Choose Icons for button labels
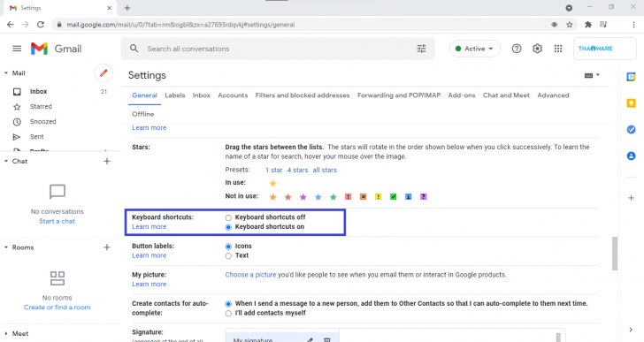644x342 pixels. click(x=228, y=246)
